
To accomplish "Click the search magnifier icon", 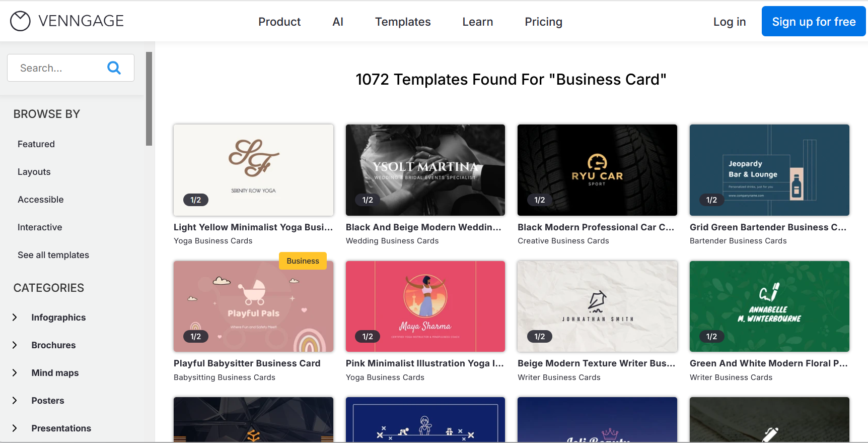I will coord(114,68).
